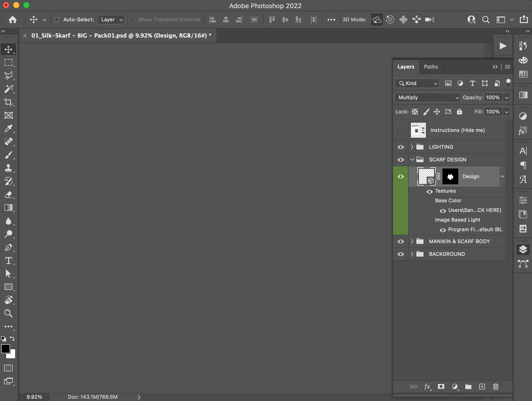Click the Actions panel play button

pyautogui.click(x=503, y=46)
